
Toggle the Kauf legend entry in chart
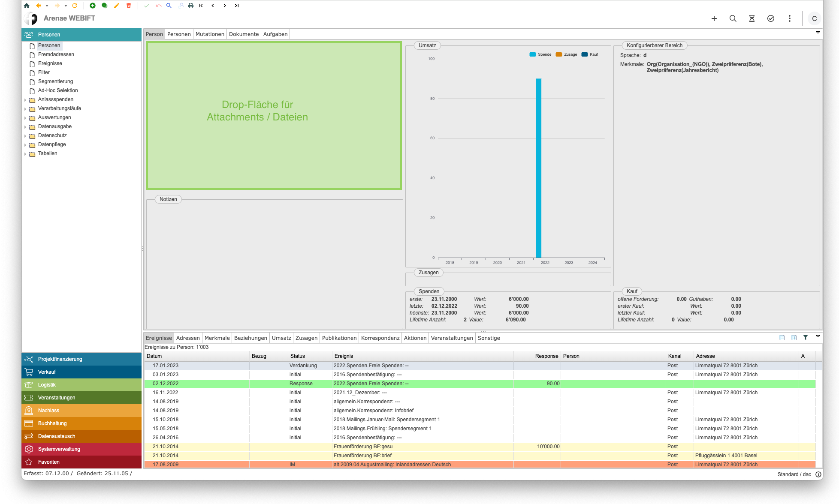click(590, 54)
